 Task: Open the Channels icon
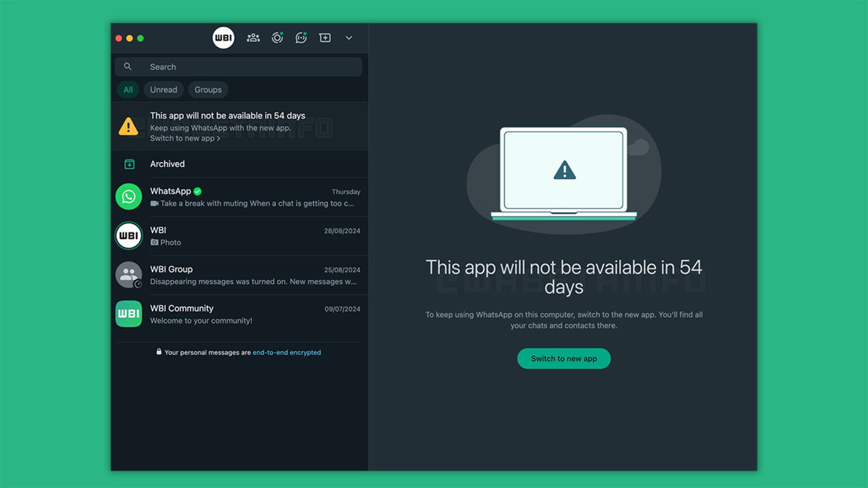301,38
